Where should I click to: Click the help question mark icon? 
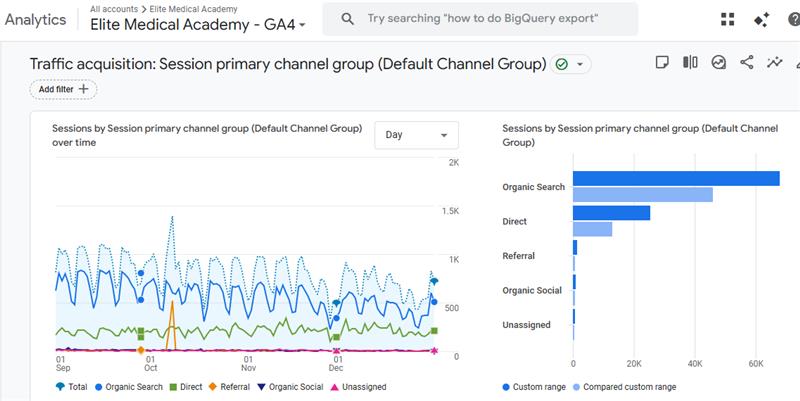coord(792,19)
